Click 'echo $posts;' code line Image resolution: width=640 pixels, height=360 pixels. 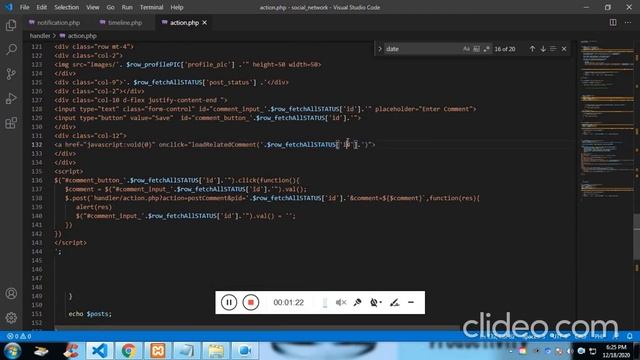90,314
